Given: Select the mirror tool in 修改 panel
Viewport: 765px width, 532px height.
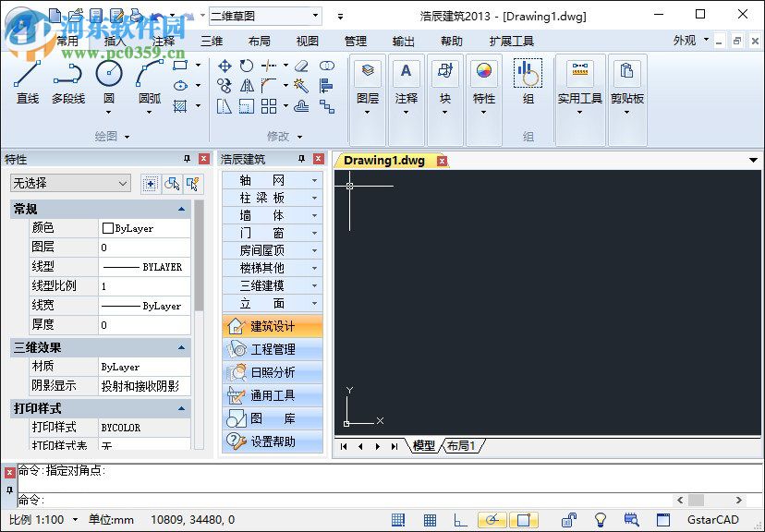Looking at the screenshot, I should point(247,85).
